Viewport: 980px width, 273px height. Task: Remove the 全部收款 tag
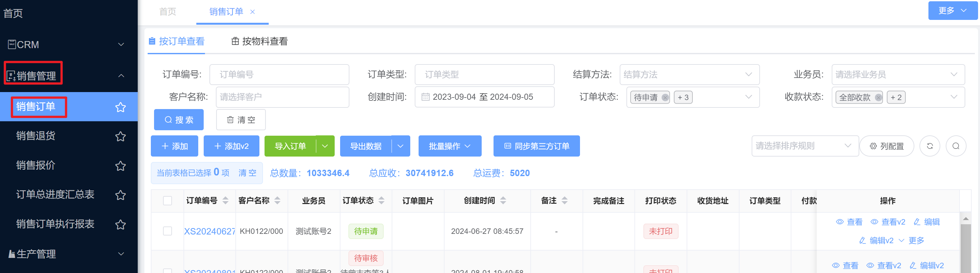point(878,97)
